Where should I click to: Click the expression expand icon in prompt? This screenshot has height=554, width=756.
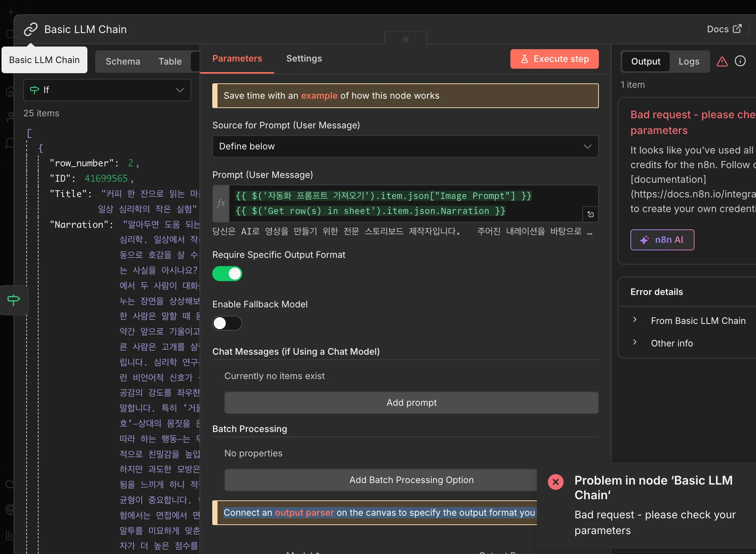pos(590,214)
